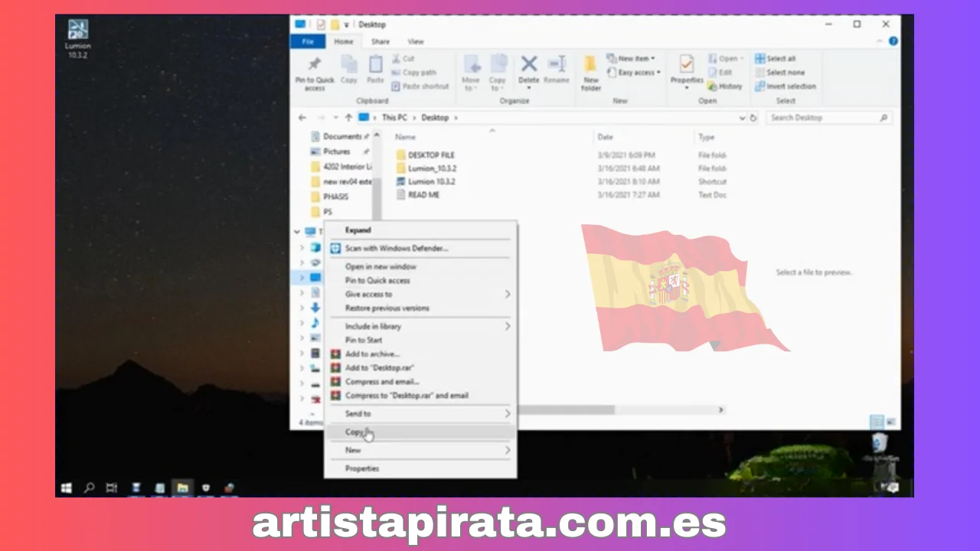
Task: Click the History button
Action: pos(725,86)
